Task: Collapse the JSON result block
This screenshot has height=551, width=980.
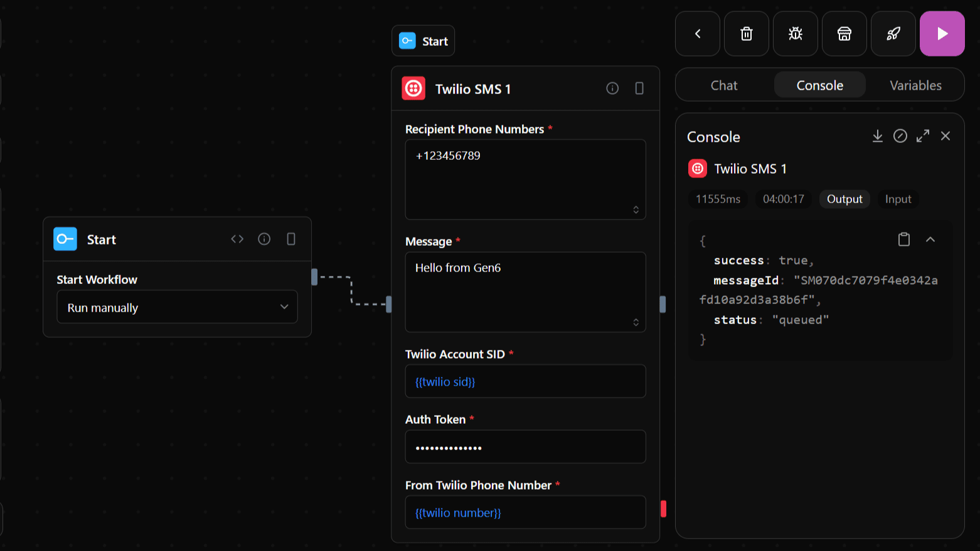Action: (x=930, y=239)
